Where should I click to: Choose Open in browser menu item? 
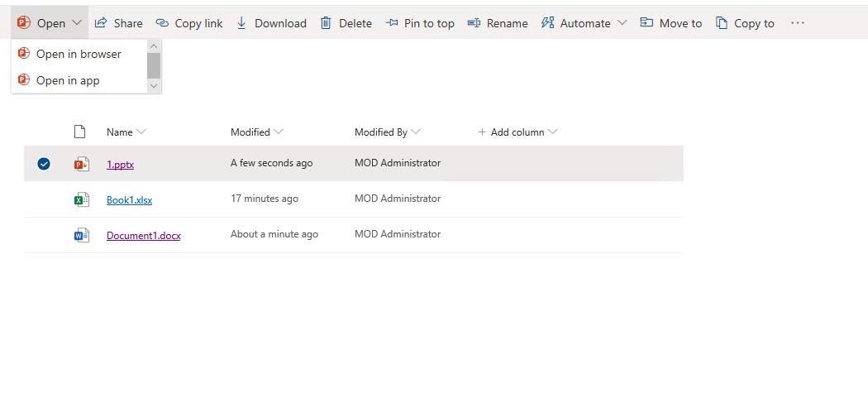(79, 54)
